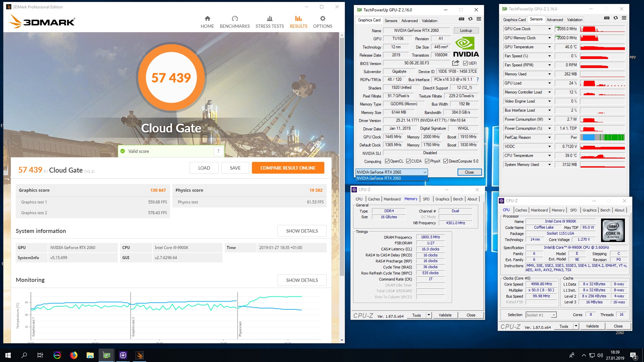Click SAVE button in 3DMark
This screenshot has height=362, width=644.
pos(235,168)
